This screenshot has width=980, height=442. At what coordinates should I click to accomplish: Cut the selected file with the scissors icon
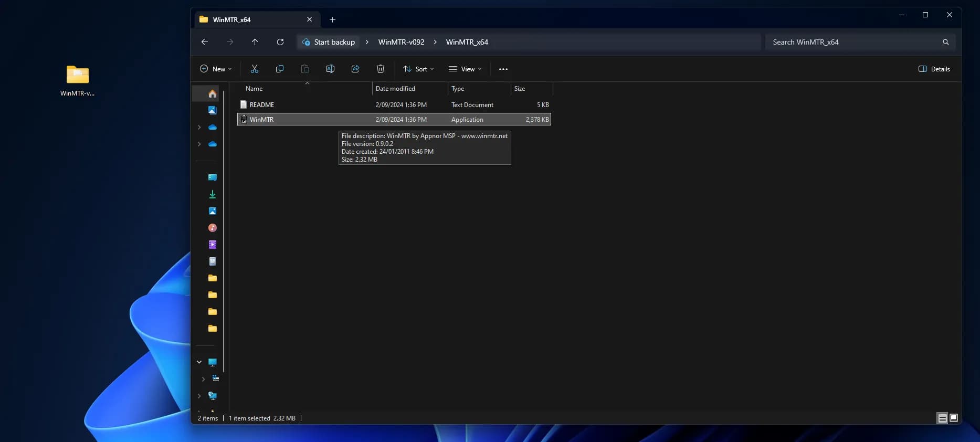click(x=255, y=69)
